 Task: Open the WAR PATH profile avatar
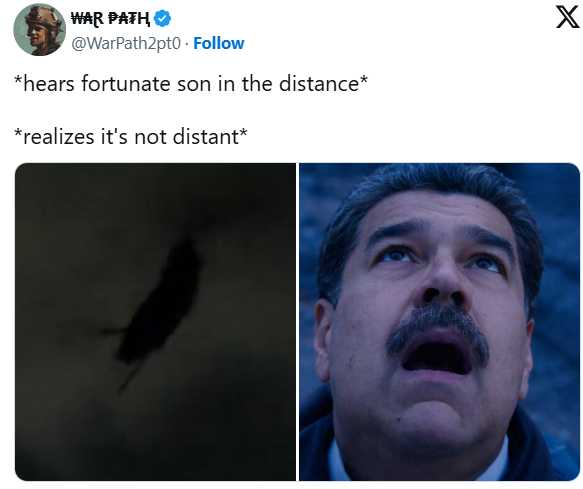39,30
